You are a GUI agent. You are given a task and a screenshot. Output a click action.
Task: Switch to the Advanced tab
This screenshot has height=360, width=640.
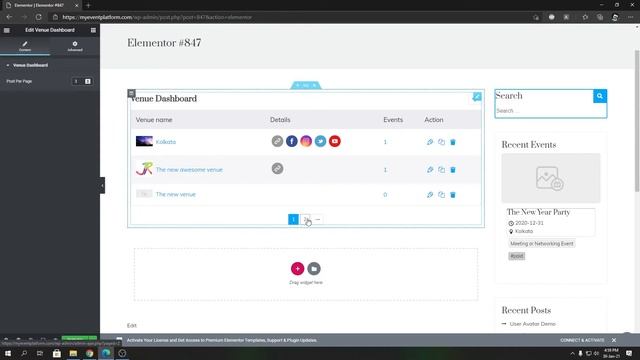(x=75, y=46)
